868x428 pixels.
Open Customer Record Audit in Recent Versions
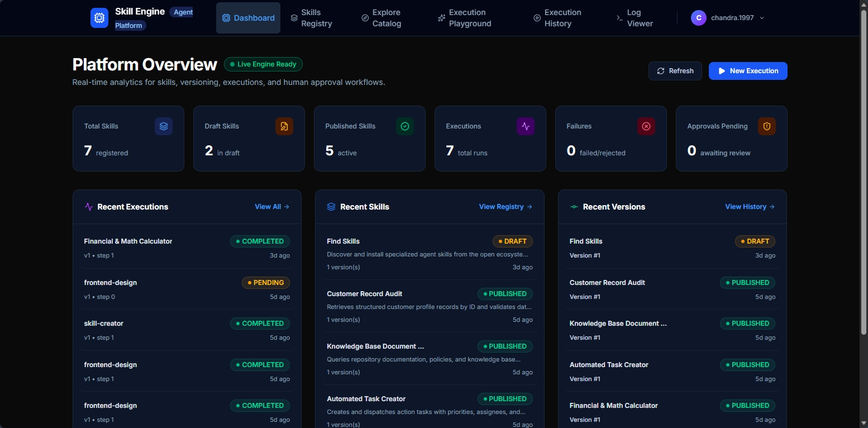coord(673,289)
